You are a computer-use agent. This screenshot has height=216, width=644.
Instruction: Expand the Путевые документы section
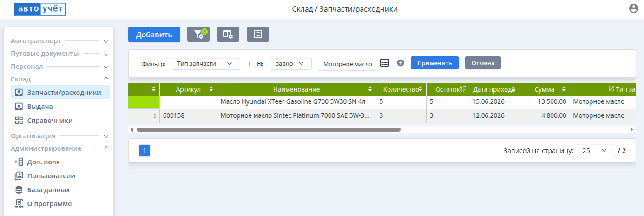59,54
